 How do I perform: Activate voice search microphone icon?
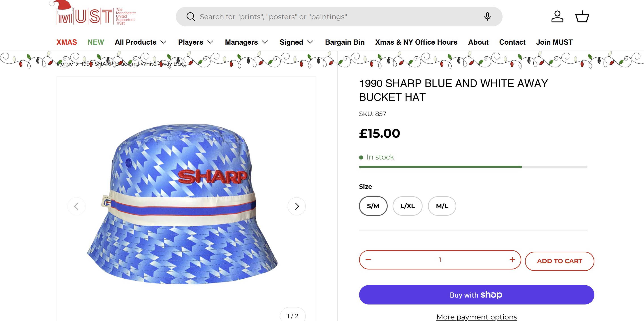[x=487, y=17]
